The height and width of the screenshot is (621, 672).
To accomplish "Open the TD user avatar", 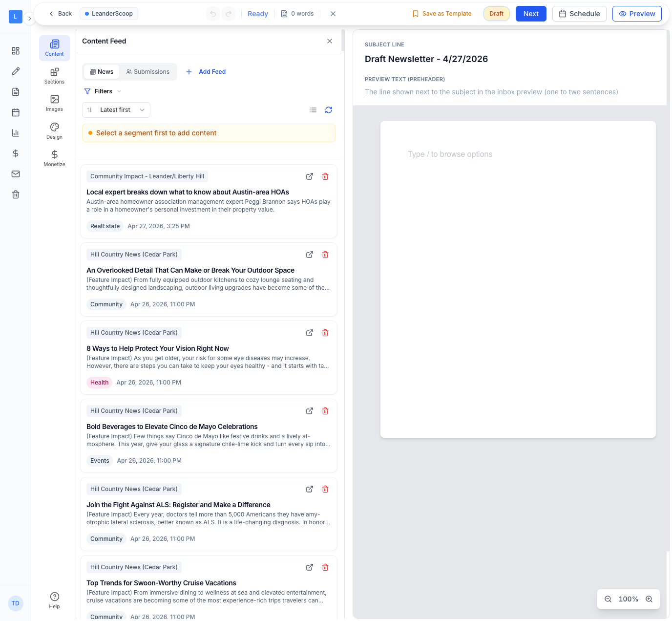I will (16, 603).
